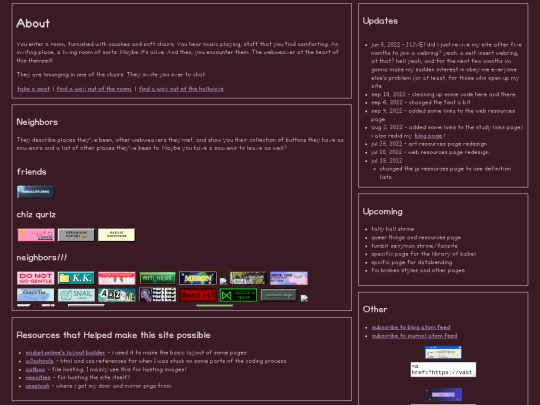Visit the Snail neighbor button
This screenshot has width=540, height=405.
(76, 295)
